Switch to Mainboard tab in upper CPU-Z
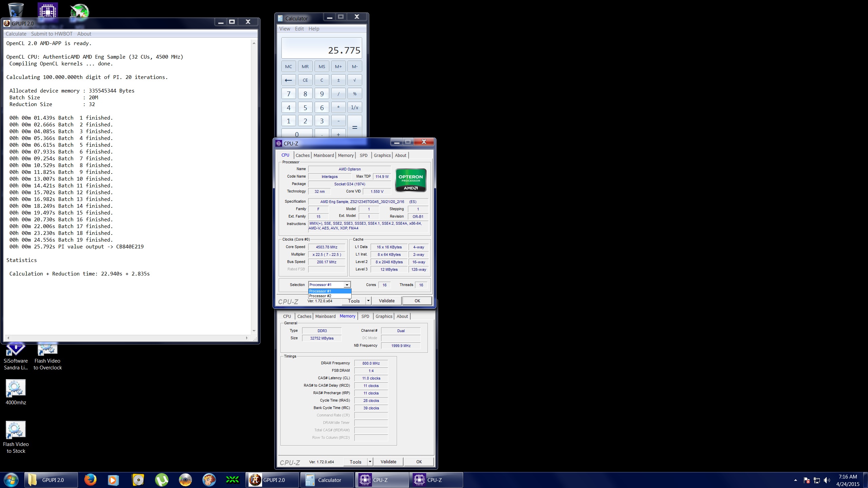This screenshot has height=488, width=868. (323, 155)
